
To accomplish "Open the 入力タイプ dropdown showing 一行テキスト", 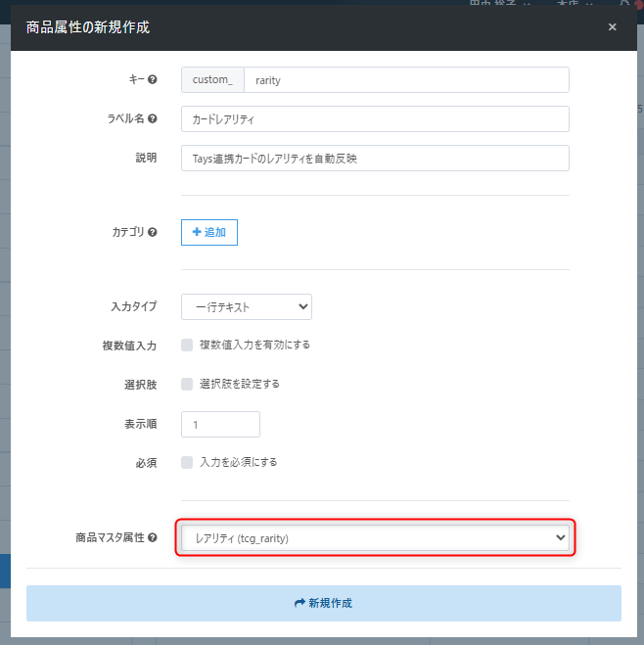I will click(247, 307).
